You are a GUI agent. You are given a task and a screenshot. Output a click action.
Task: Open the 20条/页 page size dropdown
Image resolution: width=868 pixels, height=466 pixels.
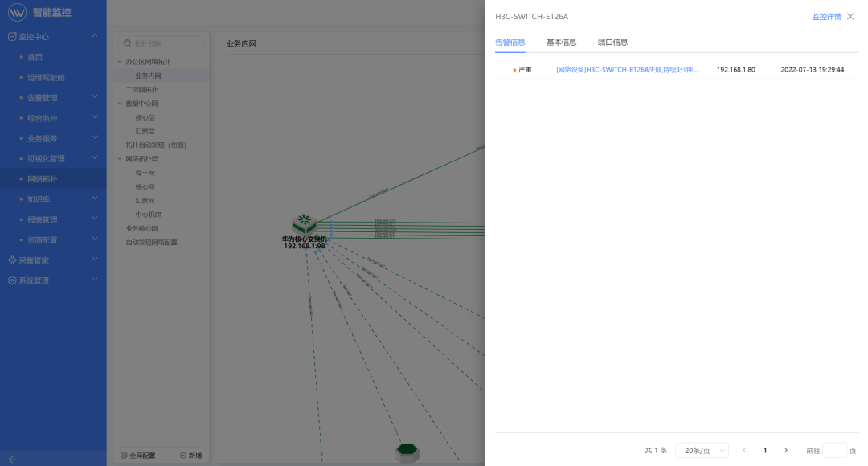point(701,451)
